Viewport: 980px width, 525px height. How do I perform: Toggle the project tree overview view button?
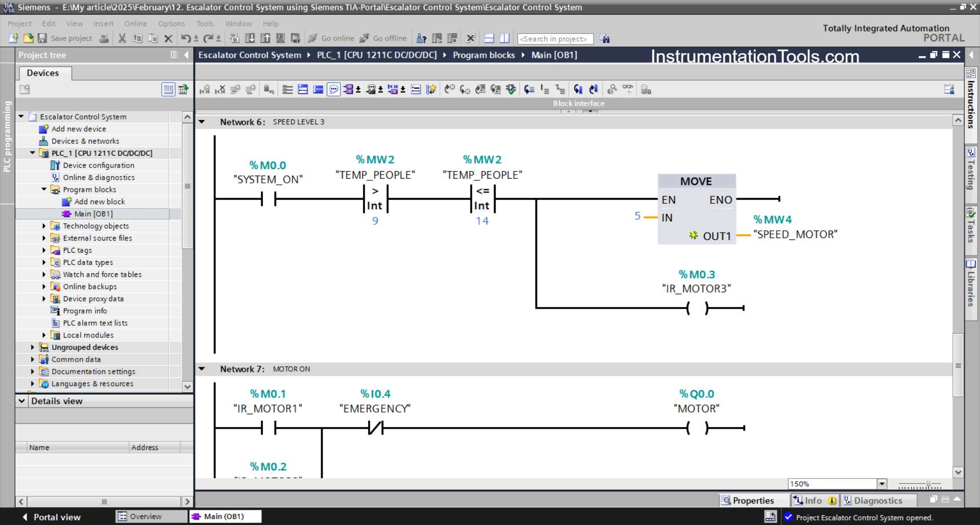(x=168, y=89)
